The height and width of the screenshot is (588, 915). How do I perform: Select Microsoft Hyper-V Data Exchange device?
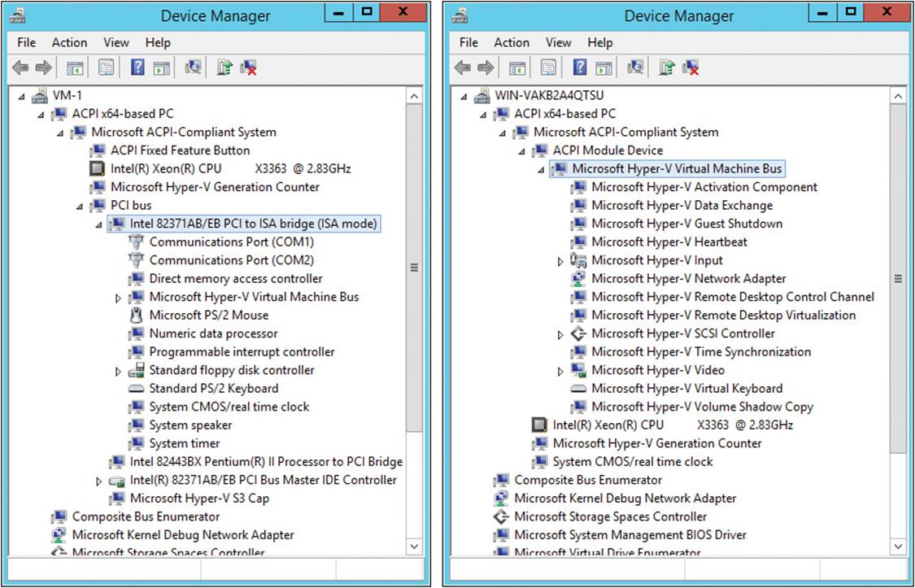(x=682, y=205)
